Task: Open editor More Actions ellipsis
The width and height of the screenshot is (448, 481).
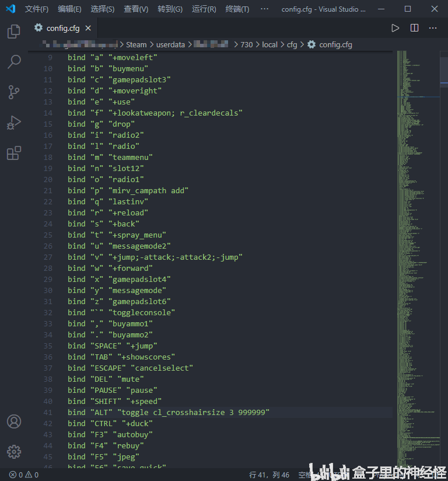Action: [x=433, y=28]
